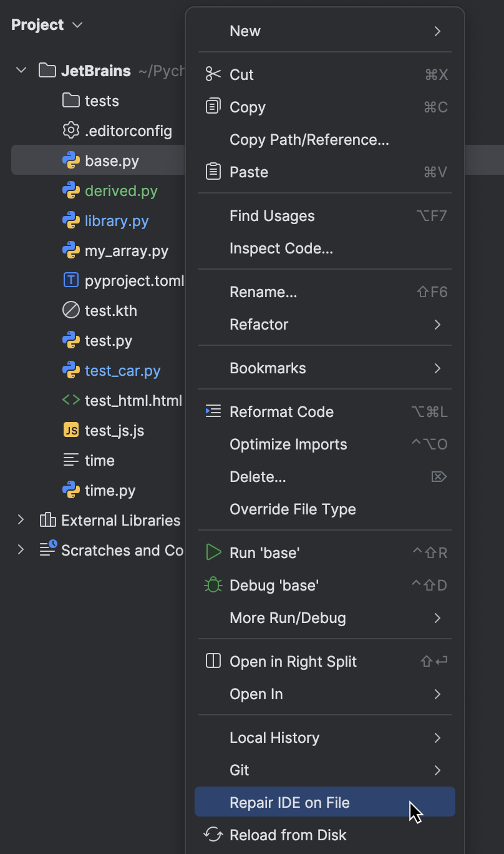Click the Cut scissors icon

[213, 74]
